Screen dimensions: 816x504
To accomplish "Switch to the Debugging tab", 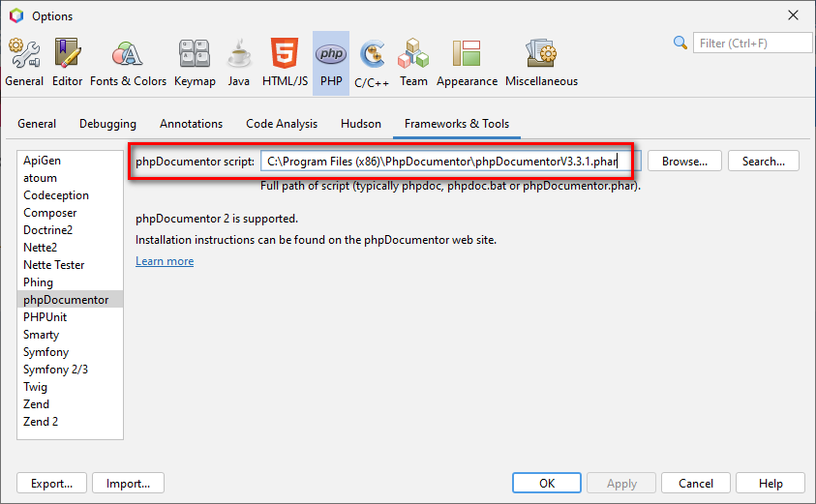I will [x=107, y=124].
